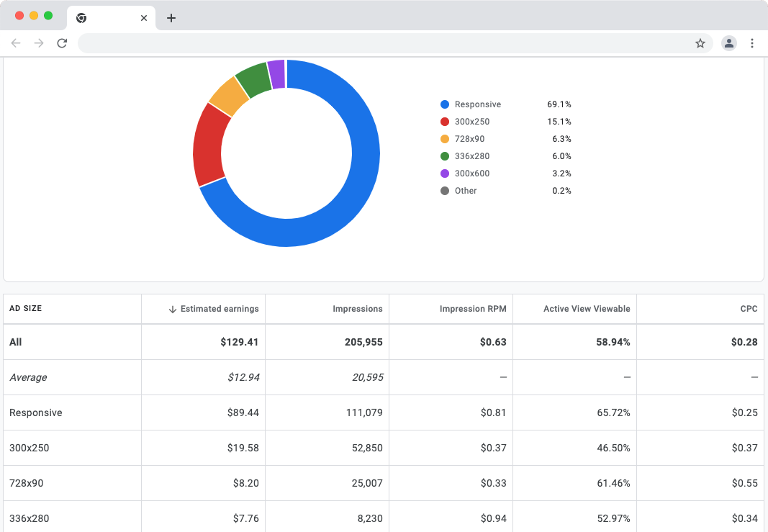Click the browser reload icon
Image resolution: width=768 pixels, height=532 pixels.
click(x=62, y=43)
